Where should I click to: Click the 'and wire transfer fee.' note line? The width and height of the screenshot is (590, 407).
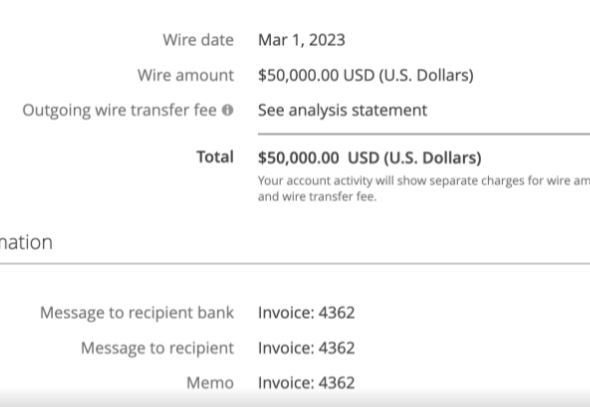point(317,197)
